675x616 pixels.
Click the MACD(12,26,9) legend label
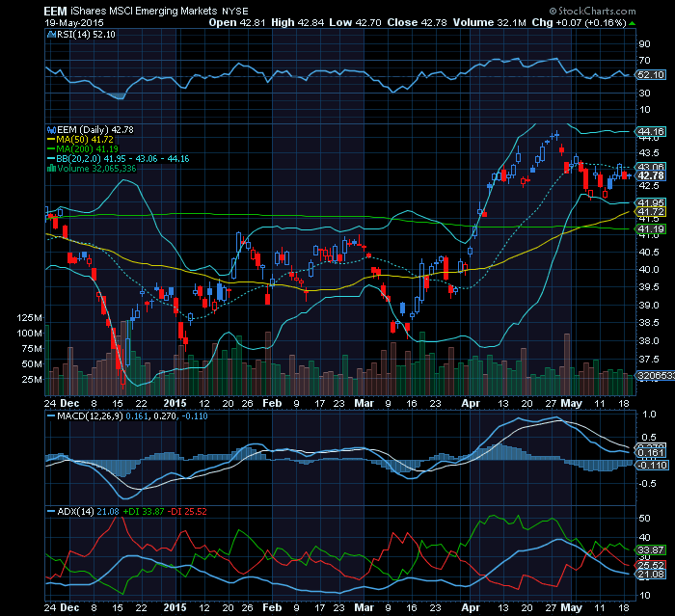point(90,416)
